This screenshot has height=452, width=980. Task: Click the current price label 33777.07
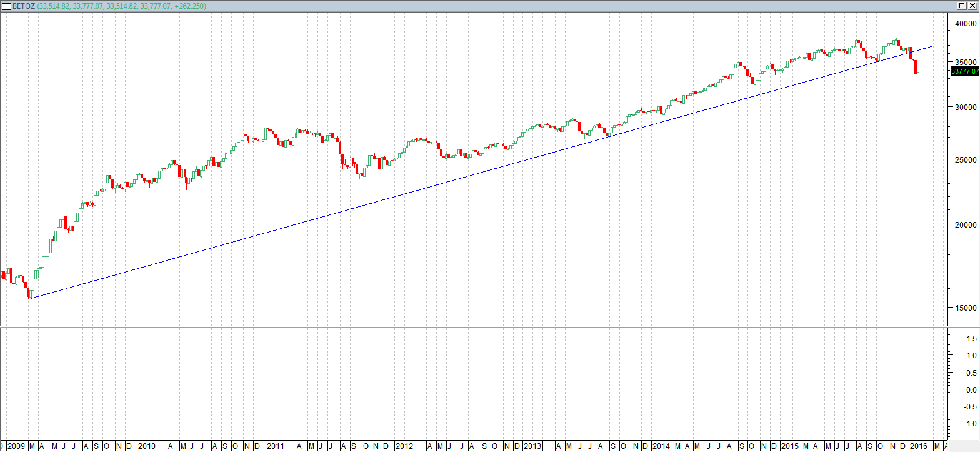tap(964, 72)
